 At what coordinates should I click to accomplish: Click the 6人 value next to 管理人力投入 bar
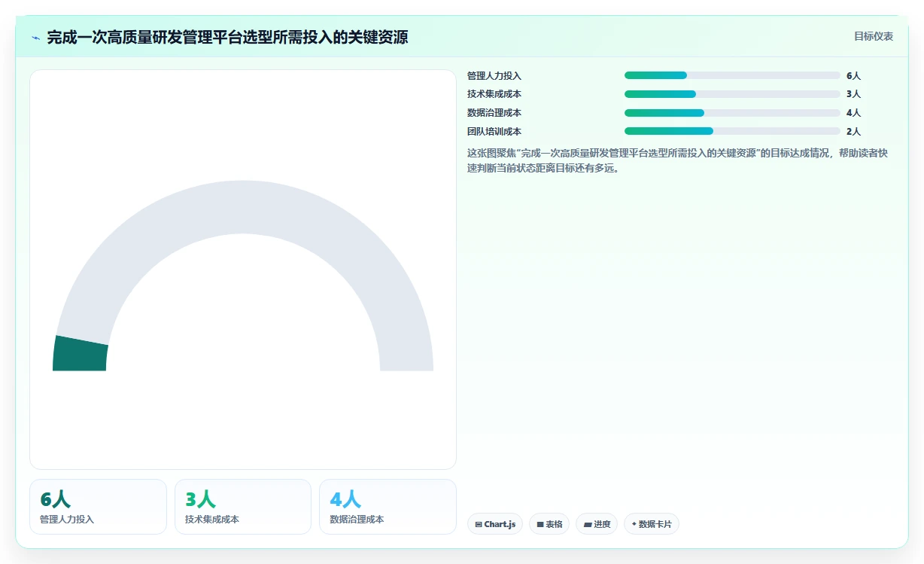tap(853, 76)
